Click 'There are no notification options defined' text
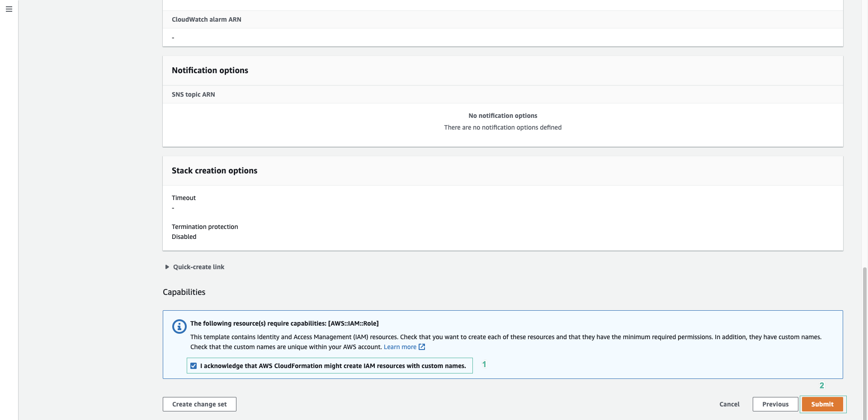Screen dimensions: 868x420 [503, 127]
